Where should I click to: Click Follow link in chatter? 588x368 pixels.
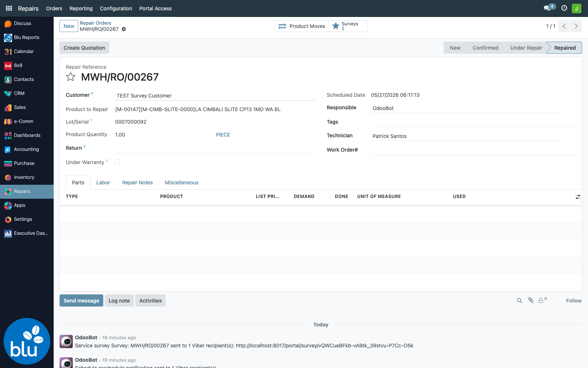[574, 301]
